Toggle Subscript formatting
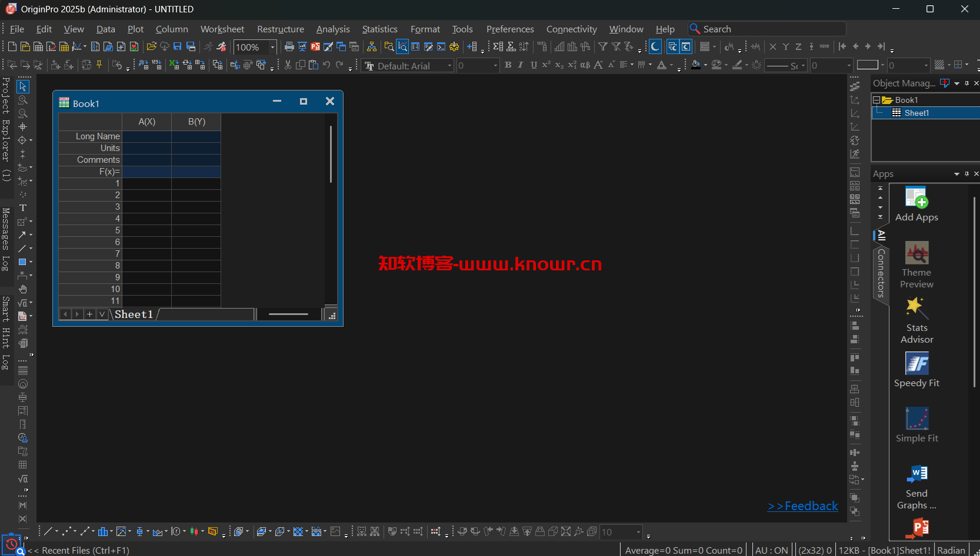The width and height of the screenshot is (980, 556). coord(559,65)
